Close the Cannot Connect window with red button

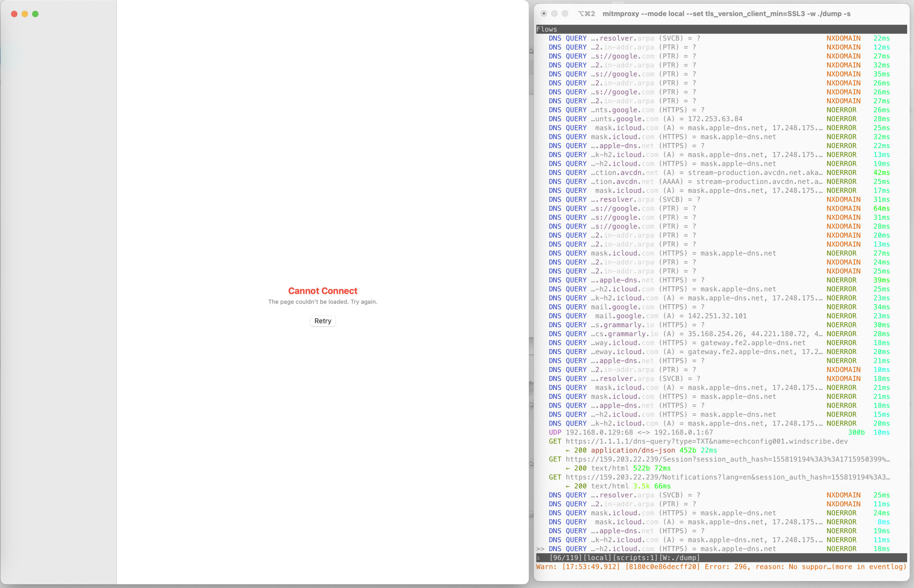(x=14, y=14)
